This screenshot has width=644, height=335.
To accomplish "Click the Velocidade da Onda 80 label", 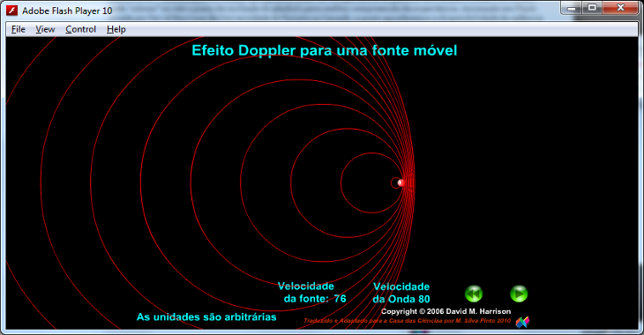I will point(401,293).
